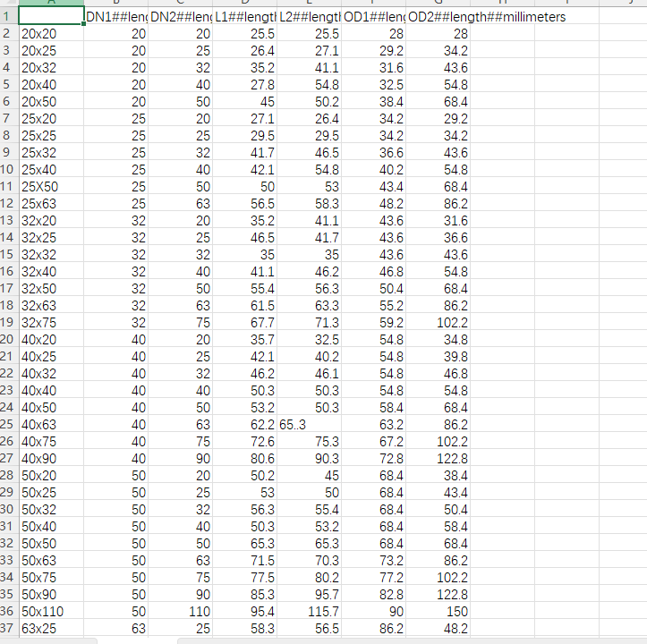Click the cell labeled 25X50

coord(50,186)
